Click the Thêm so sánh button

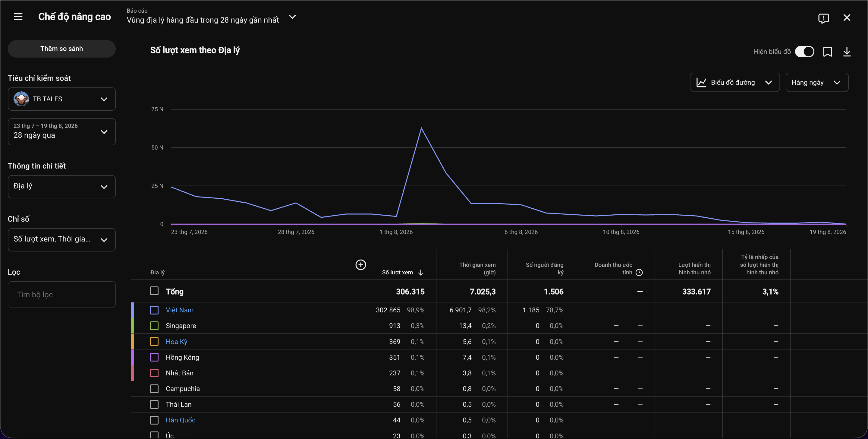(62, 49)
